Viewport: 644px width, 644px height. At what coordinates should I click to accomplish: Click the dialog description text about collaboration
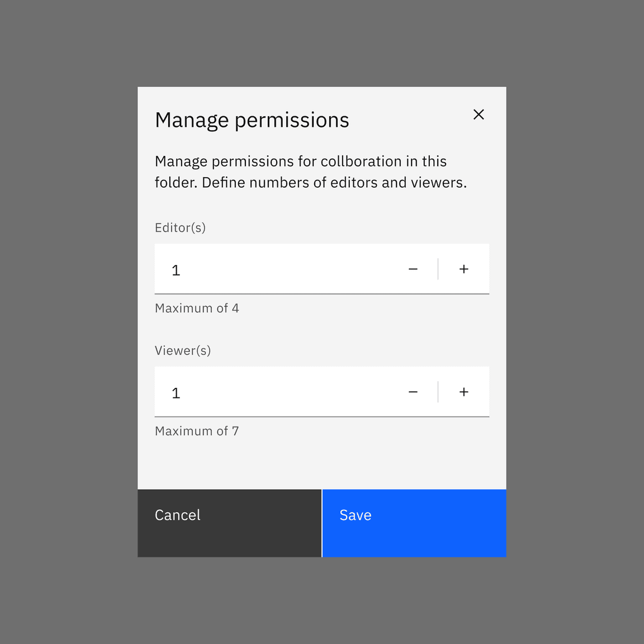pyautogui.click(x=310, y=172)
